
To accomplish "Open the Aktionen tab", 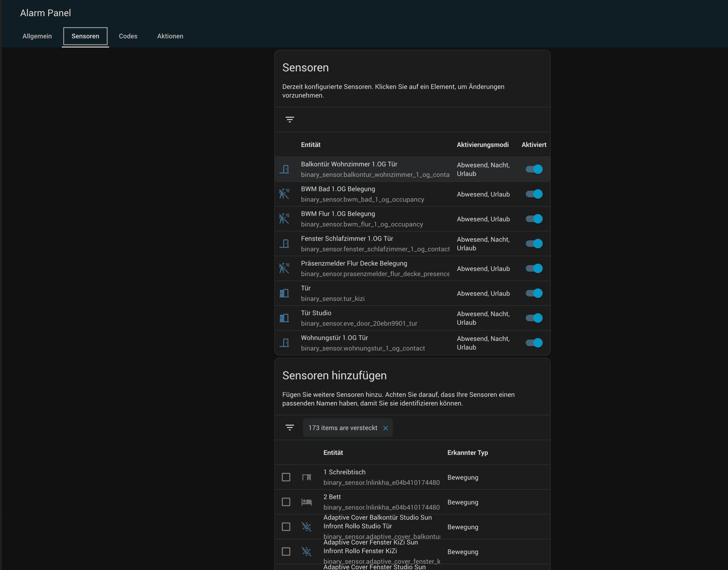I will [x=170, y=36].
